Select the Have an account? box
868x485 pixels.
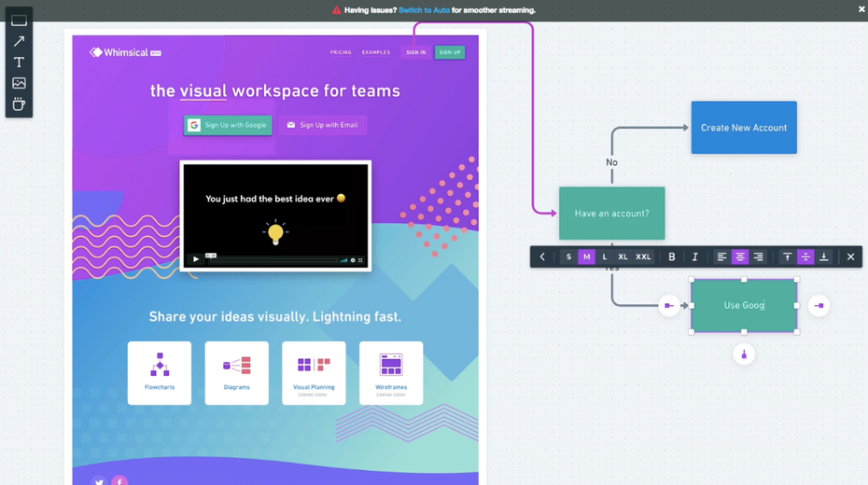[611, 213]
